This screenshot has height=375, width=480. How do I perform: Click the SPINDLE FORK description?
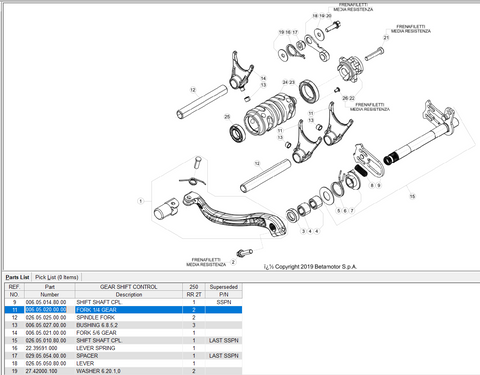pyautogui.click(x=96, y=317)
